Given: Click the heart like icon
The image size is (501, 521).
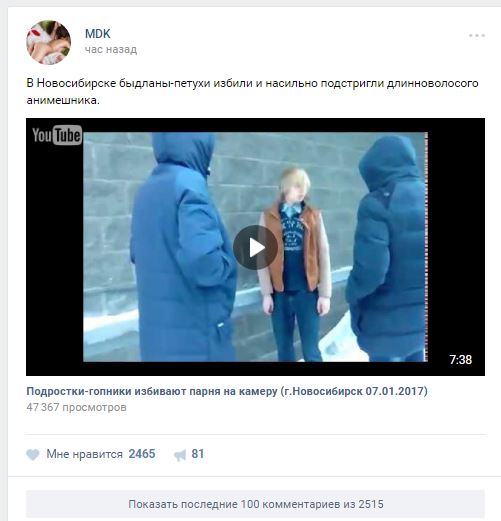Looking at the screenshot, I should pyautogui.click(x=33, y=454).
